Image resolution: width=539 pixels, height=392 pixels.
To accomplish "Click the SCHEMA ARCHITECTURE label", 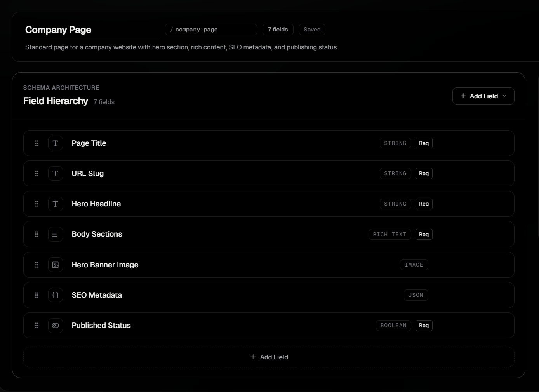I will coord(61,88).
